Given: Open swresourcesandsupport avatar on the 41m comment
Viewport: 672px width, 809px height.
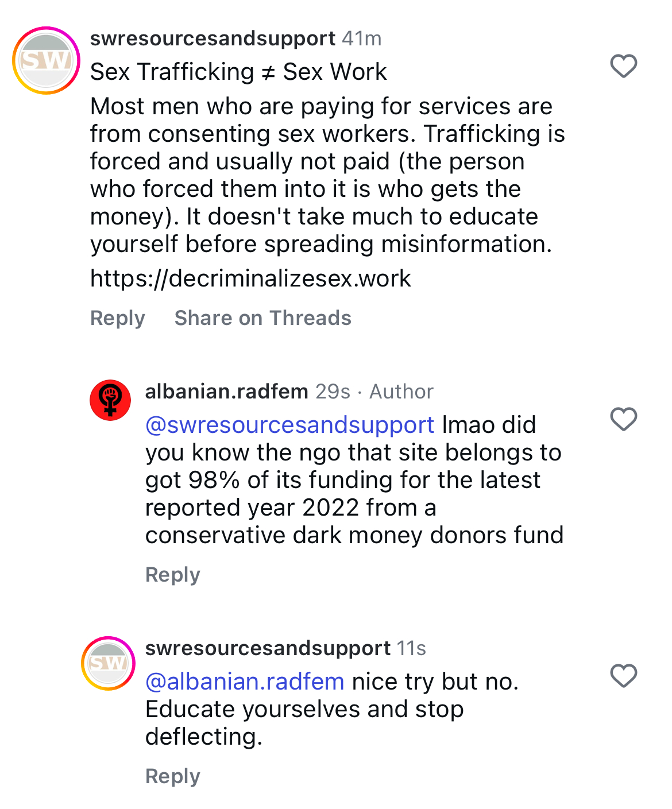Looking at the screenshot, I should click(47, 60).
